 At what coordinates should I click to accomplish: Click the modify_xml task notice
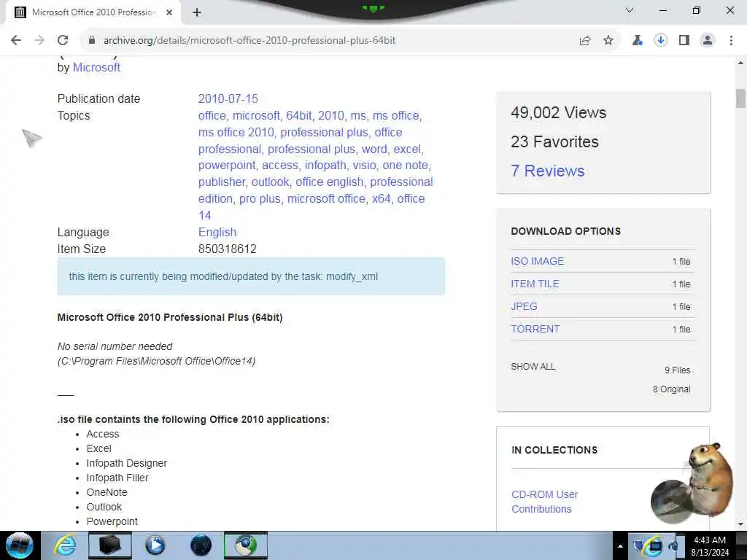coord(251,276)
